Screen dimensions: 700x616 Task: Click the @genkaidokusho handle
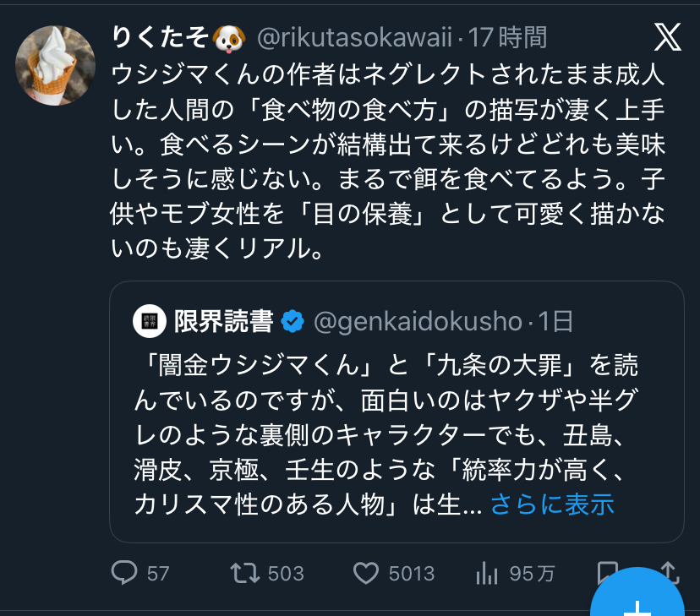pyautogui.click(x=418, y=321)
